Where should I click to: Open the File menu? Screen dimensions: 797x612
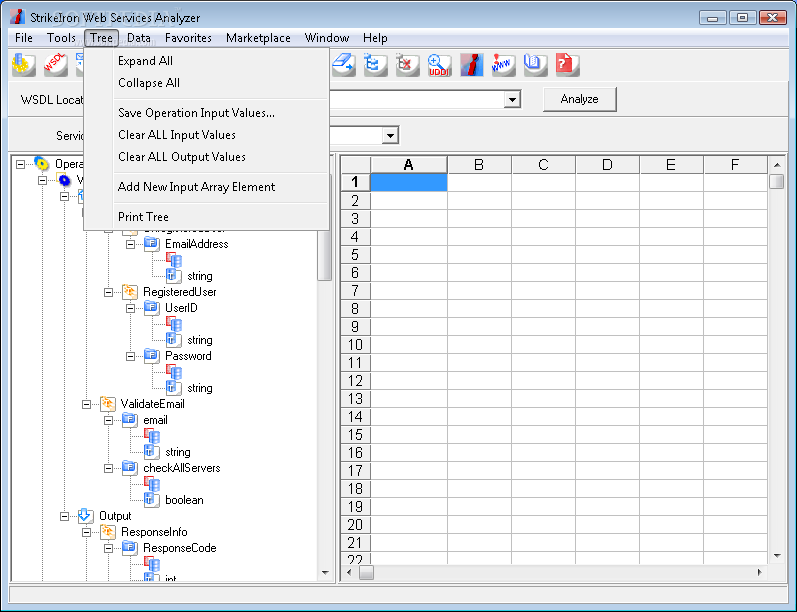pos(23,38)
